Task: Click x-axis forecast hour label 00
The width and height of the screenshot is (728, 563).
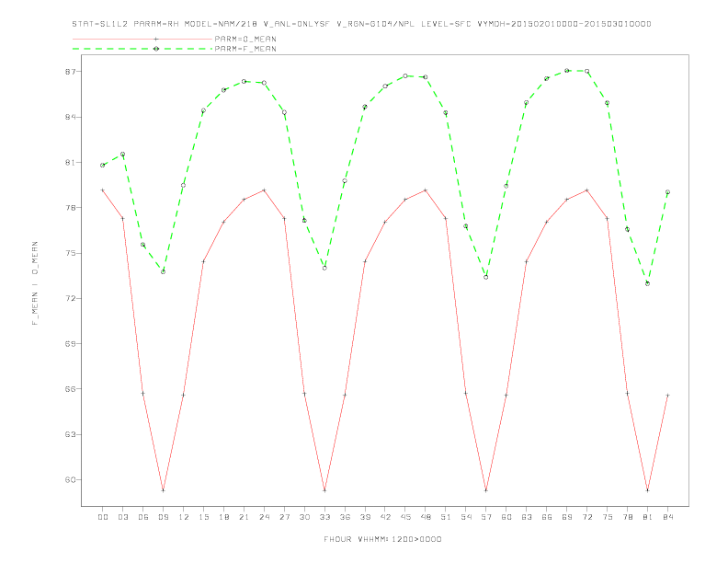Action: (103, 517)
